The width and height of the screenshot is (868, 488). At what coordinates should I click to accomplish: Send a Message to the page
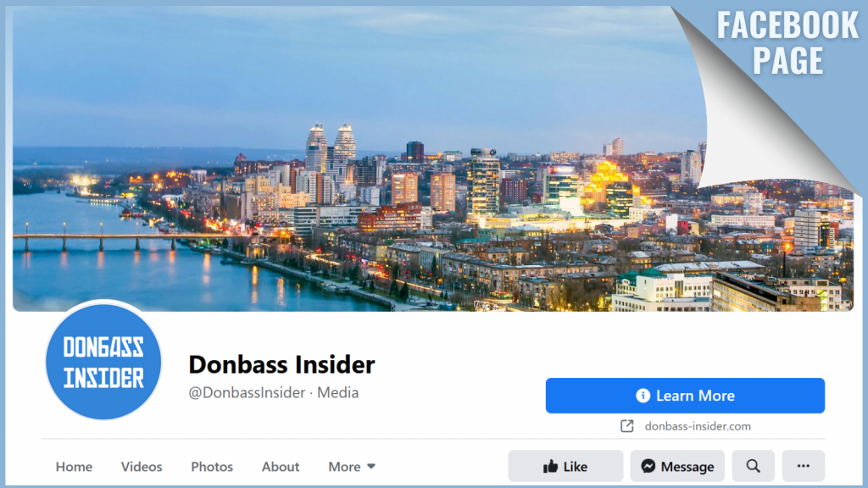click(677, 466)
